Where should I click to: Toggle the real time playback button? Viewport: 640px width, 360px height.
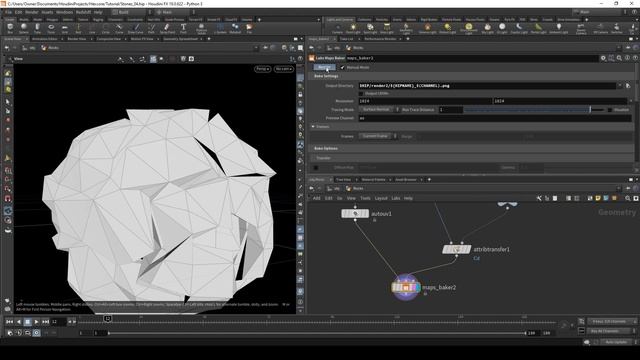pos(36,333)
